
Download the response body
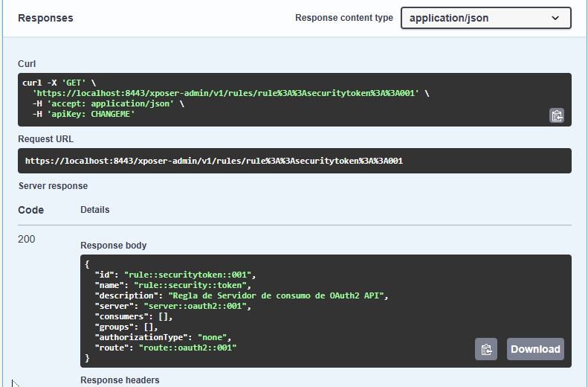point(535,349)
